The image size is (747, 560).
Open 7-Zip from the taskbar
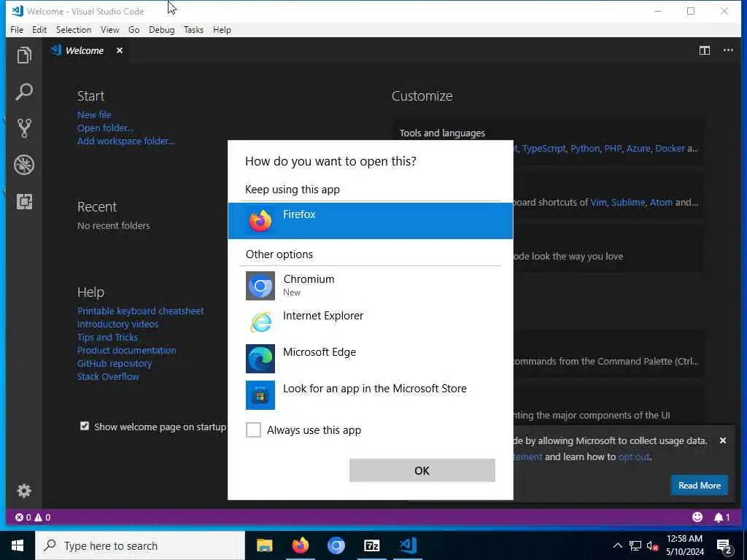pyautogui.click(x=371, y=545)
